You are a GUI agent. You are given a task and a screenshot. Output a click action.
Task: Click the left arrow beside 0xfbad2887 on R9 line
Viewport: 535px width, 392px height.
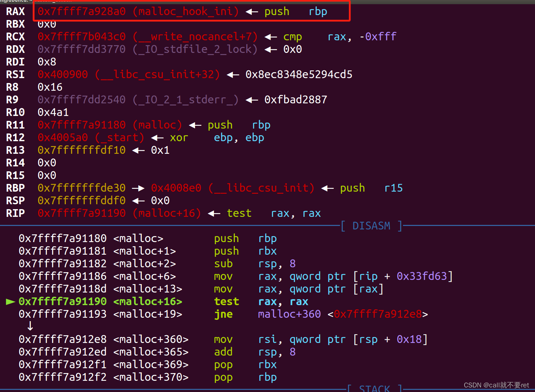pos(251,100)
